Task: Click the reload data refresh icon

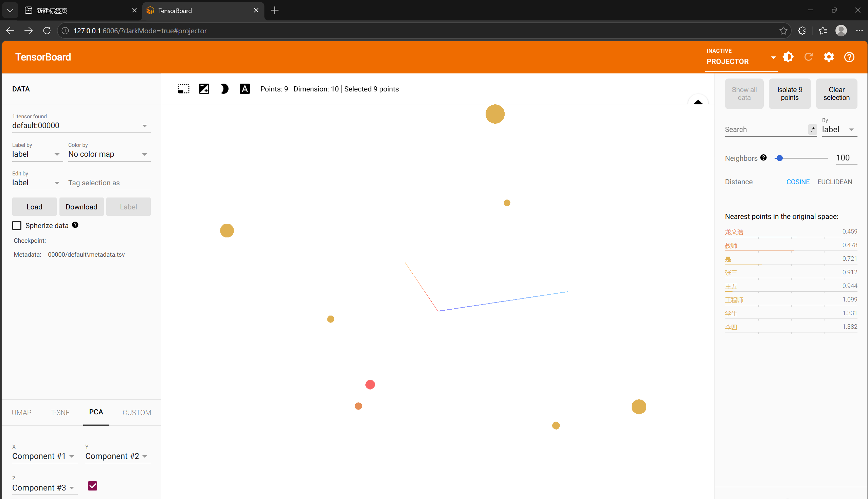Action: pyautogui.click(x=809, y=57)
